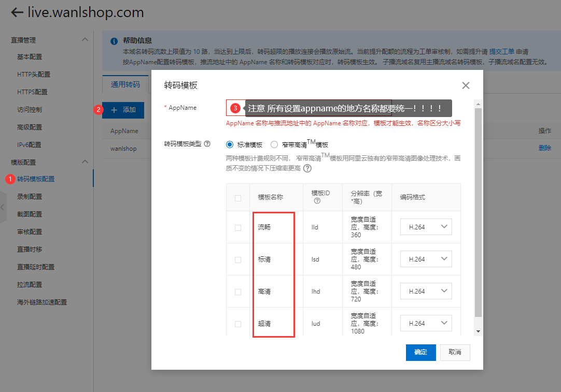Check the 超清 template row checkbox
Image resolution: width=561 pixels, height=392 pixels.
[238, 324]
